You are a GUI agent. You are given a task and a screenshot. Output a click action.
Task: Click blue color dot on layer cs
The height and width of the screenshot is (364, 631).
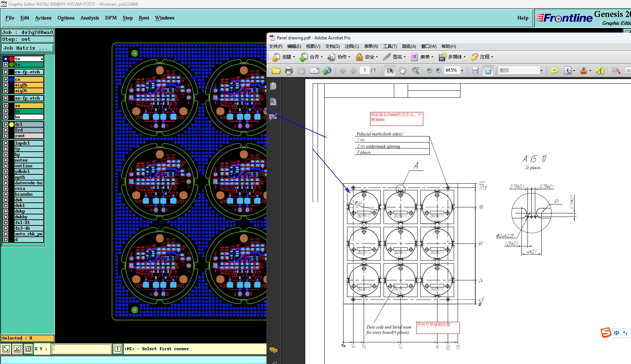click(11, 79)
